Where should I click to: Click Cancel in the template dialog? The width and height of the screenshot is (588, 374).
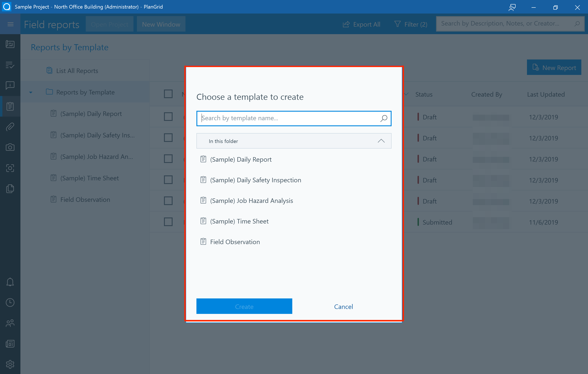tap(343, 307)
